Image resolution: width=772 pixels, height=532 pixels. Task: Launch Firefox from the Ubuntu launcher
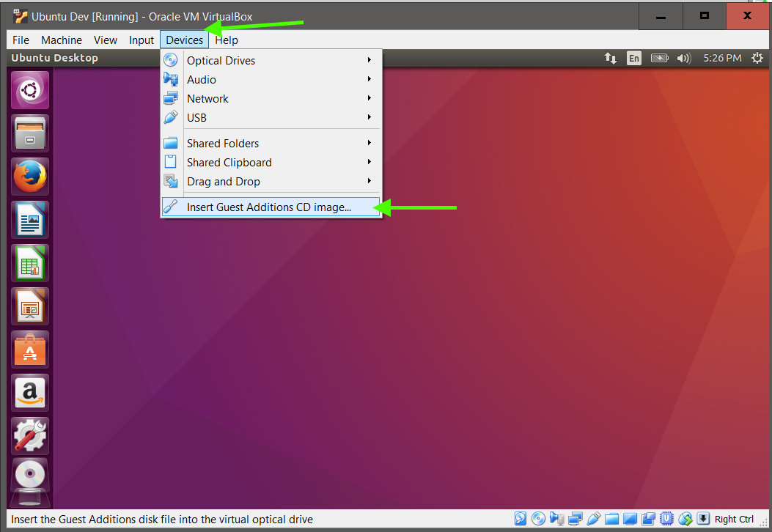click(30, 177)
